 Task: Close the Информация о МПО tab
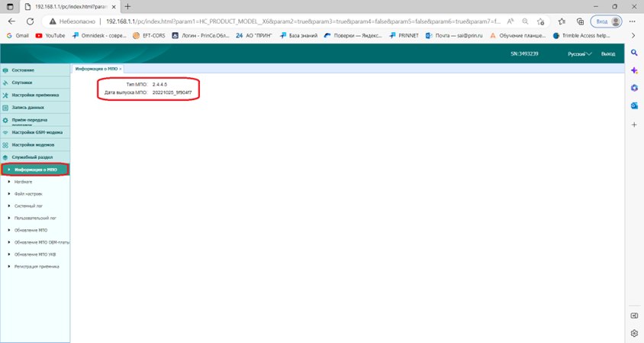coord(121,69)
